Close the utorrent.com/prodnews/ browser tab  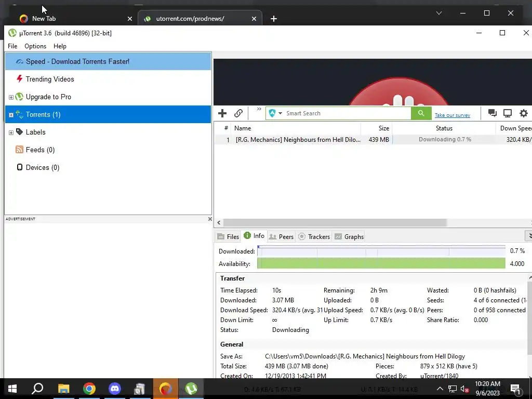tap(254, 19)
